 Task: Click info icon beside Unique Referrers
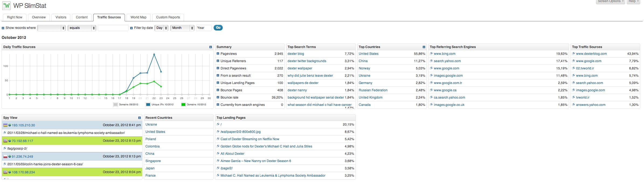coord(218,61)
